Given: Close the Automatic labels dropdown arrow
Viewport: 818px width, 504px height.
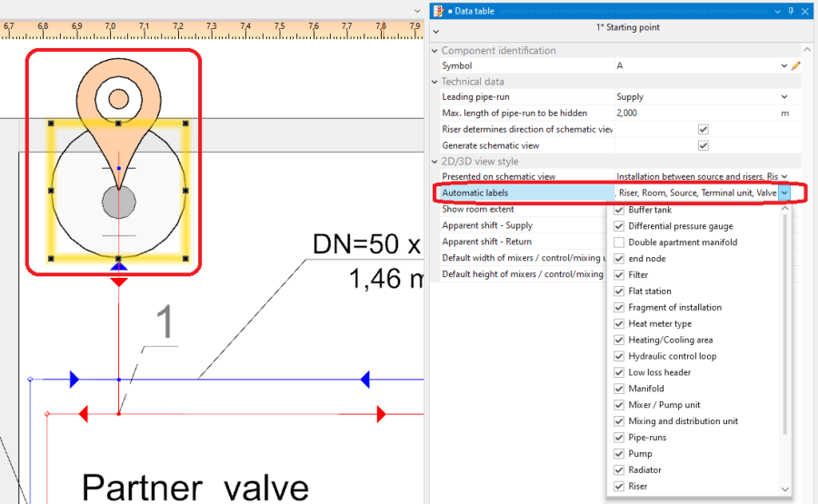Looking at the screenshot, I should (x=784, y=193).
